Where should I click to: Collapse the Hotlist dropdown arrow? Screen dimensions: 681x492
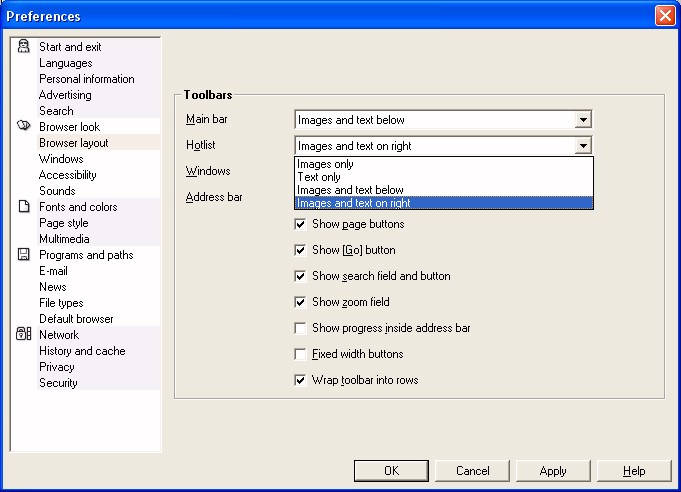583,146
